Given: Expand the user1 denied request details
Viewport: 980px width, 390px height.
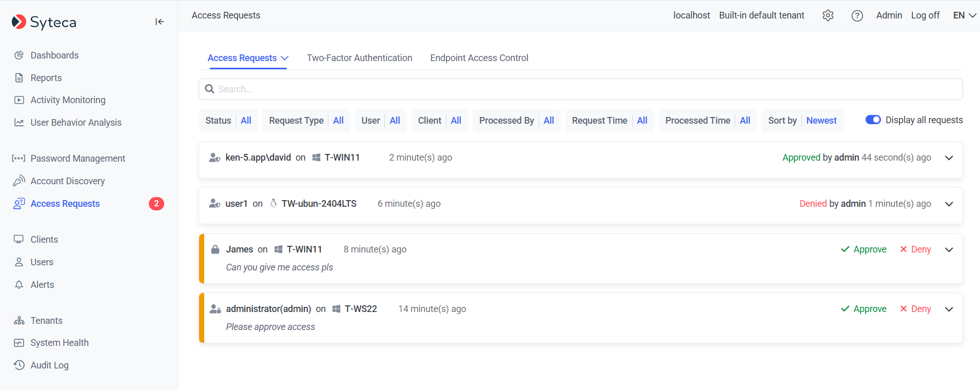Looking at the screenshot, I should [x=949, y=204].
